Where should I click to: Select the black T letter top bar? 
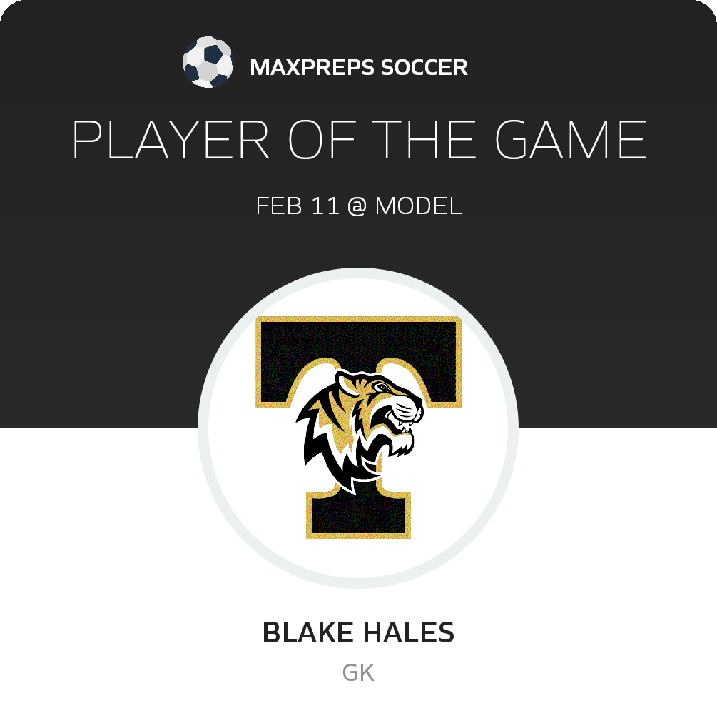point(358,360)
